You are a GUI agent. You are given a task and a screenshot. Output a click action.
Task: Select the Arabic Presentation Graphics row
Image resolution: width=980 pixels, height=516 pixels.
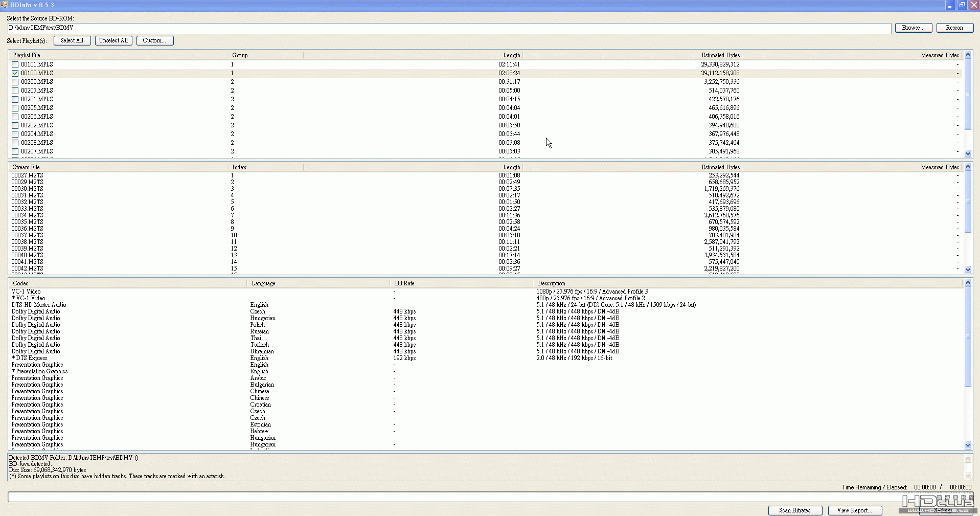click(486, 378)
